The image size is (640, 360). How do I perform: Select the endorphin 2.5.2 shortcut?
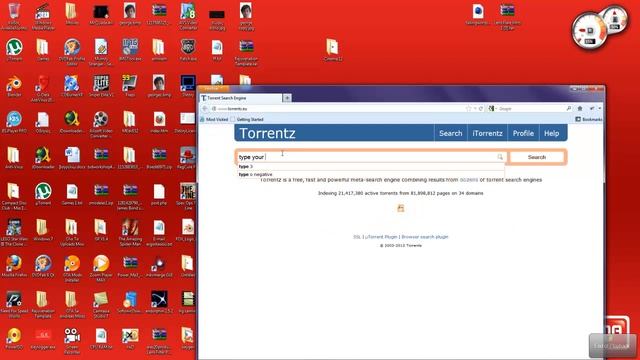click(159, 303)
